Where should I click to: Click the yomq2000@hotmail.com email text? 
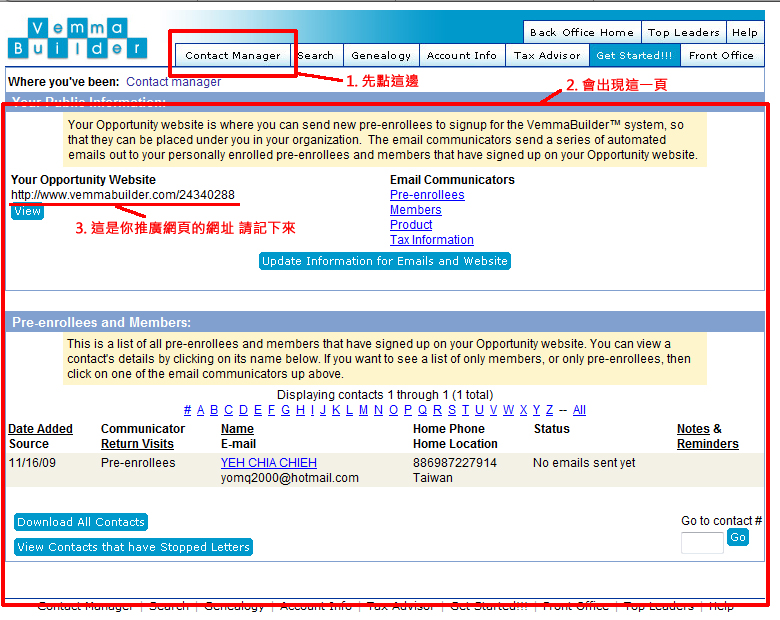pyautogui.click(x=290, y=478)
